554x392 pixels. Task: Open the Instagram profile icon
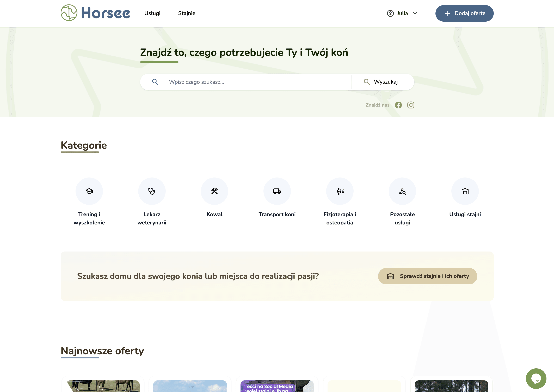[411, 105]
